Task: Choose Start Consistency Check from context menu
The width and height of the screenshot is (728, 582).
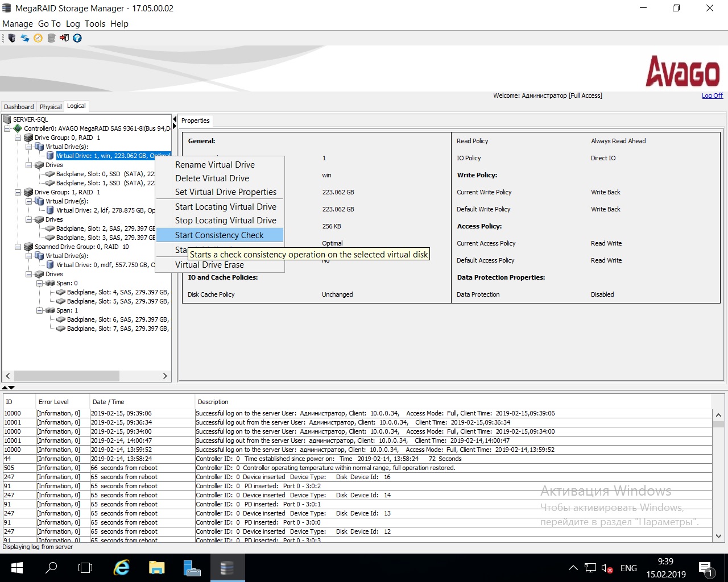Action: point(219,235)
